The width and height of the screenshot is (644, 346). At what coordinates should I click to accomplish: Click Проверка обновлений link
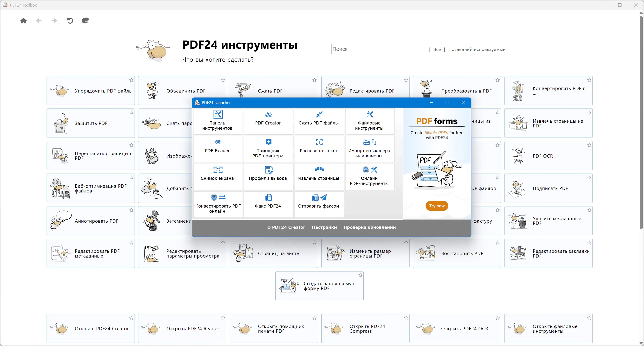(x=369, y=227)
